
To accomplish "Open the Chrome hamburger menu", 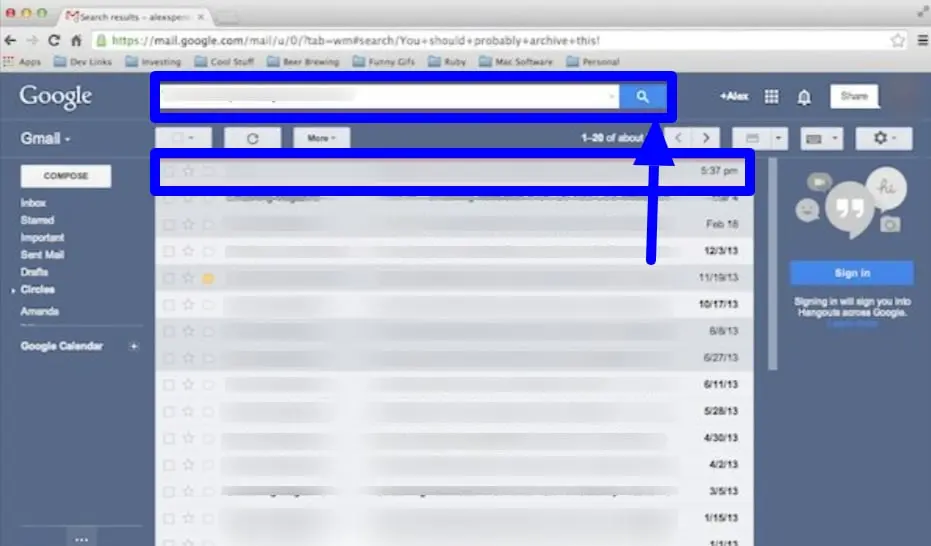I will [923, 40].
